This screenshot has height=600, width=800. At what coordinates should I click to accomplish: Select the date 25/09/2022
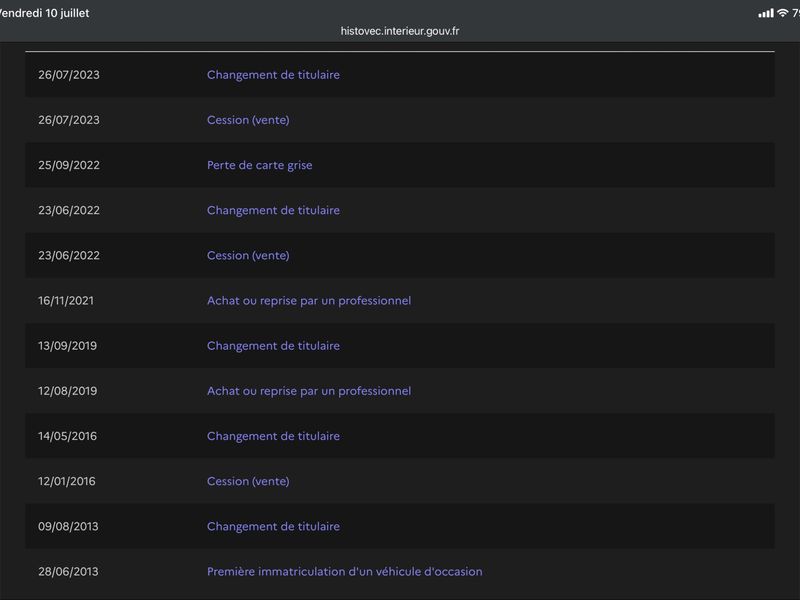[69, 165]
